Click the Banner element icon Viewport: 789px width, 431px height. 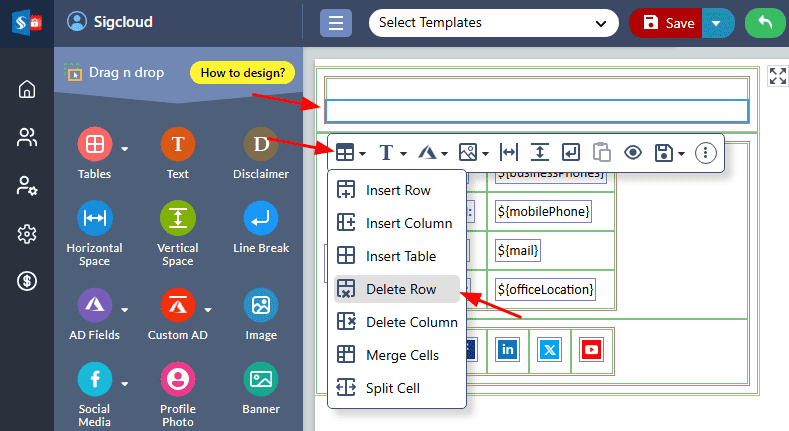[x=261, y=380]
